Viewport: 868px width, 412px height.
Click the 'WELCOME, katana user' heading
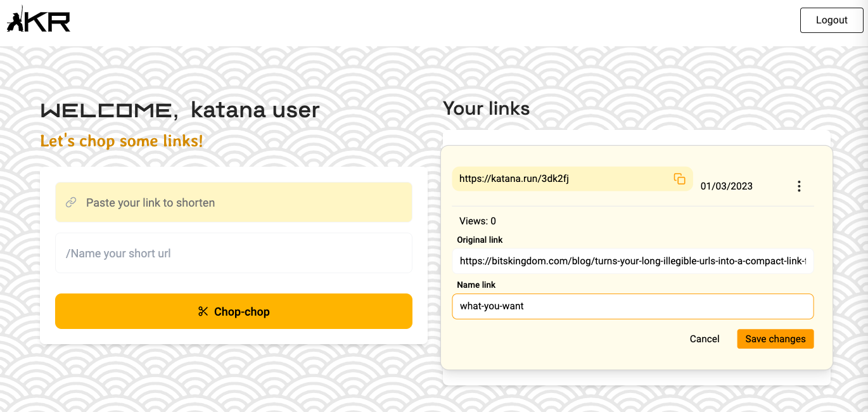[x=179, y=110]
